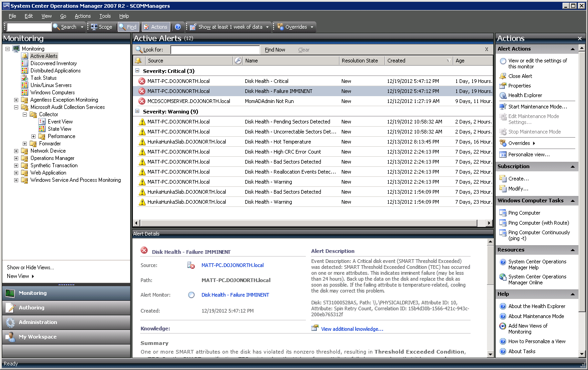588x370 pixels.
Task: Collapse the Severity: Critical group
Action: 137,71
